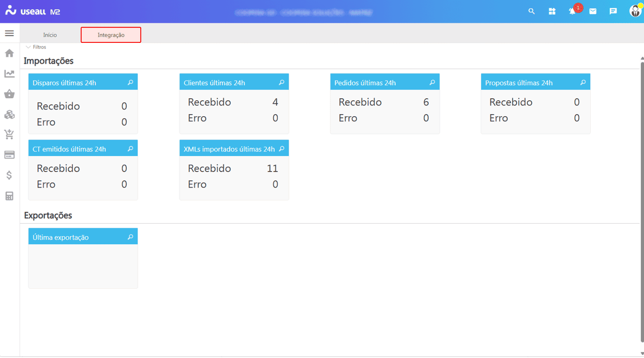Open the chat message icon in the header
This screenshot has height=358, width=644.
coord(613,11)
